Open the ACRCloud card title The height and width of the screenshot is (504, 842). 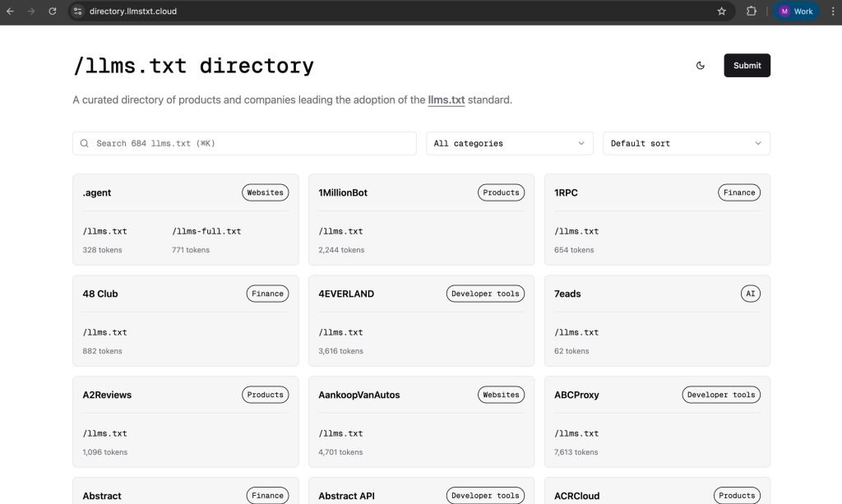pyautogui.click(x=576, y=496)
